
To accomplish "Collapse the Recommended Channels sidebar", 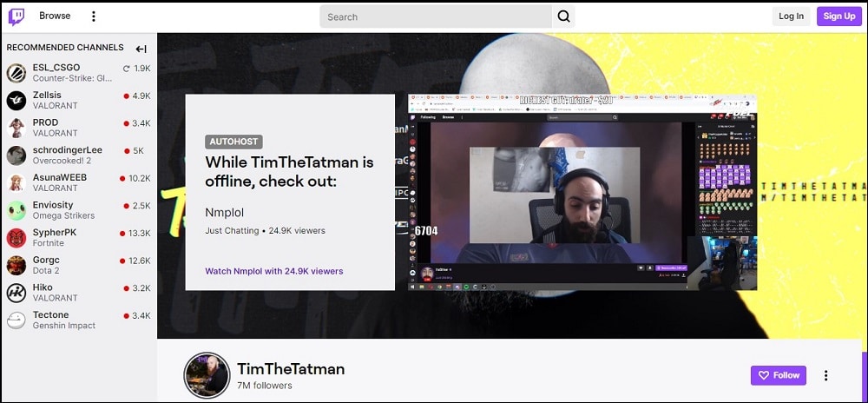I will [x=141, y=49].
